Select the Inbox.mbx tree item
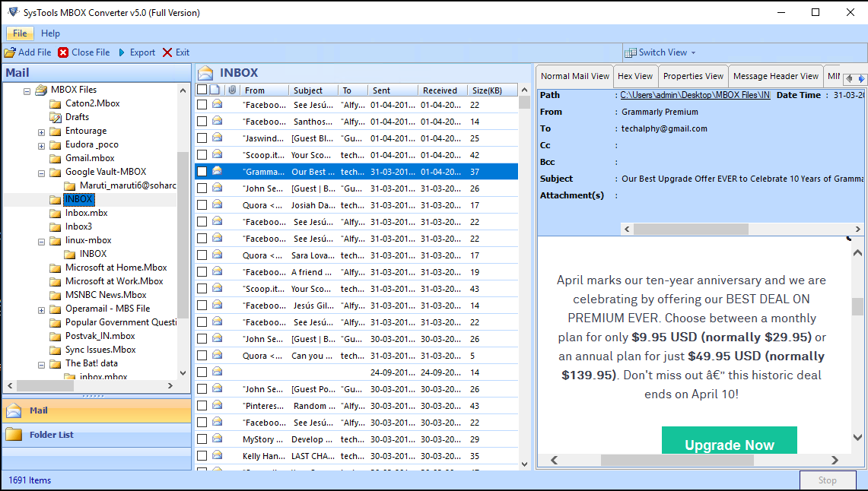 coord(87,213)
